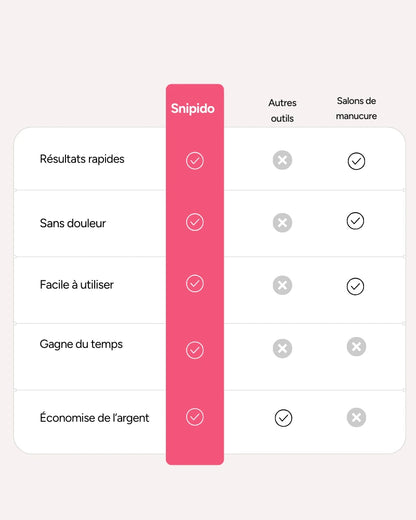The image size is (416, 520).
Task: Click Snipido checkmark for Facile à utiliser
Action: pos(195,284)
